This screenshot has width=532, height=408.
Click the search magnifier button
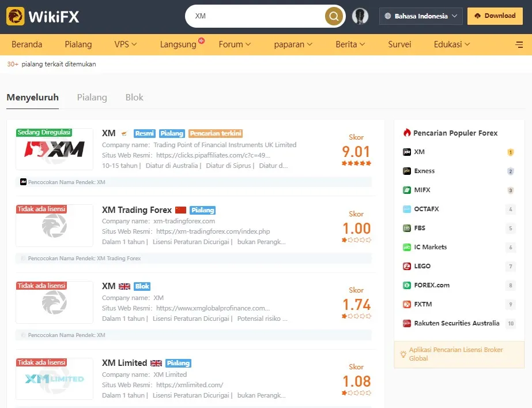pyautogui.click(x=334, y=16)
